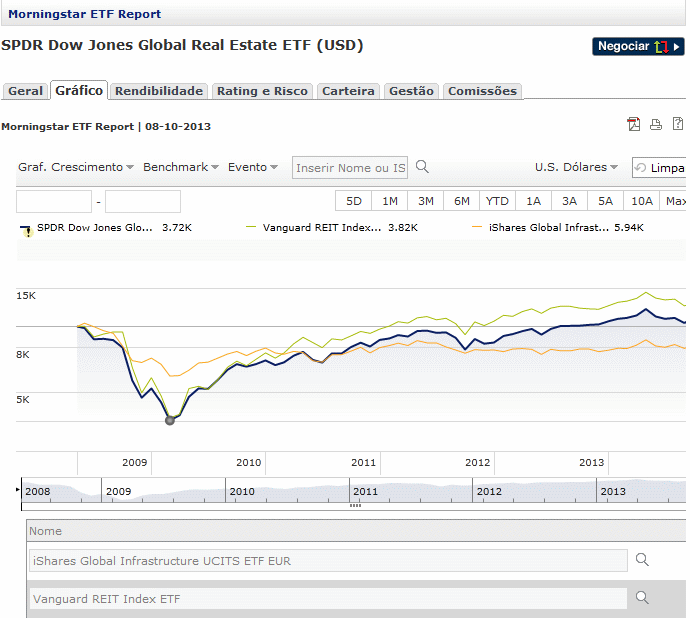Select the Gráfico tab
Viewport: 690px width, 618px height.
pos(79,90)
